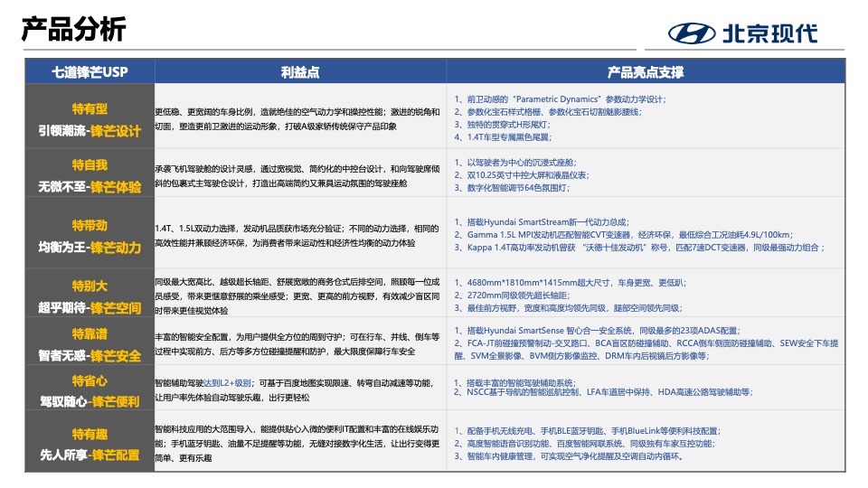Click the FCA-JT前碰撞预警制动 line

646,349
